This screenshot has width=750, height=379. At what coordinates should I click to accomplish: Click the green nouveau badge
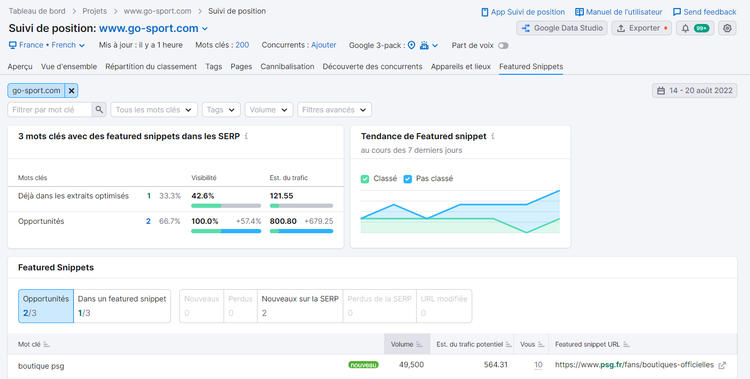click(364, 365)
